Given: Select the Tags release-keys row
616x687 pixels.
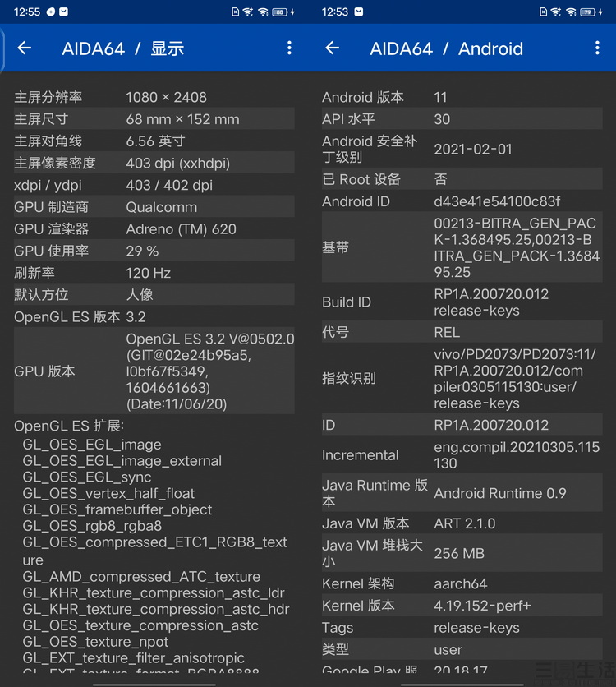Looking at the screenshot, I should pos(462,627).
